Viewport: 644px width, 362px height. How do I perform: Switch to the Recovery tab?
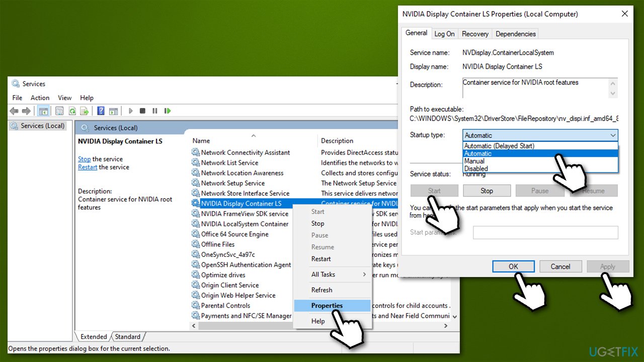474,34
